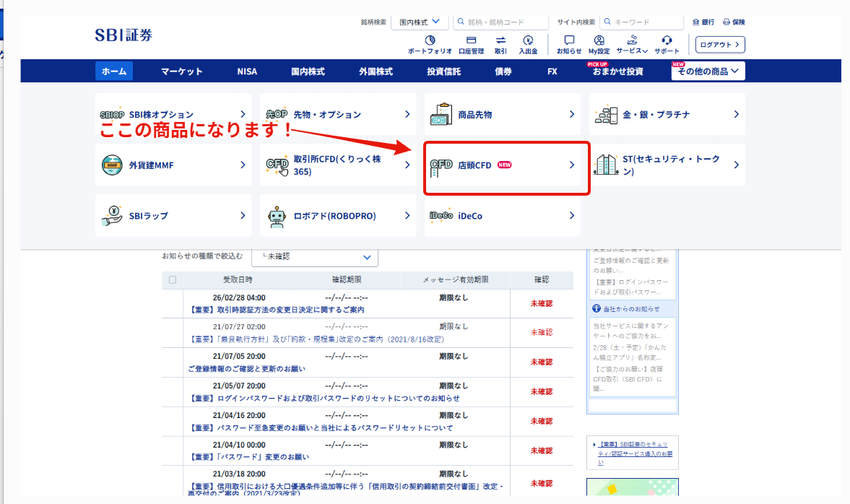Expand the その他の商品 menu
Viewport: 850px width, 504px height.
click(708, 71)
